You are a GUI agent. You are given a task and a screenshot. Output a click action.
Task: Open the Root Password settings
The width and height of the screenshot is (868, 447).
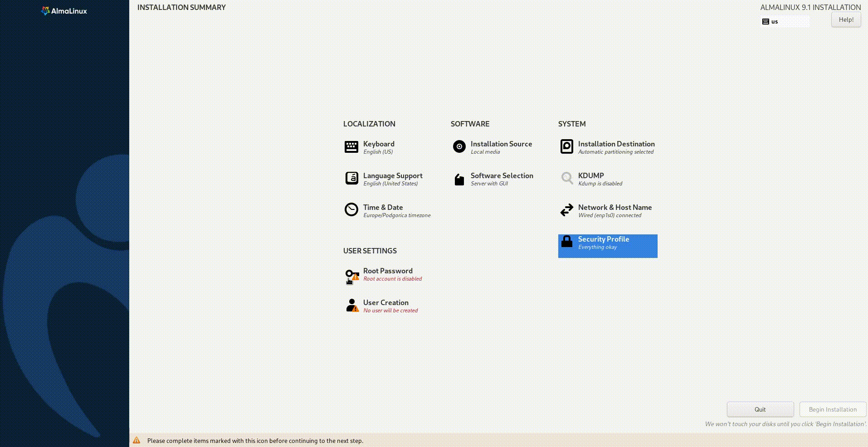click(x=388, y=271)
